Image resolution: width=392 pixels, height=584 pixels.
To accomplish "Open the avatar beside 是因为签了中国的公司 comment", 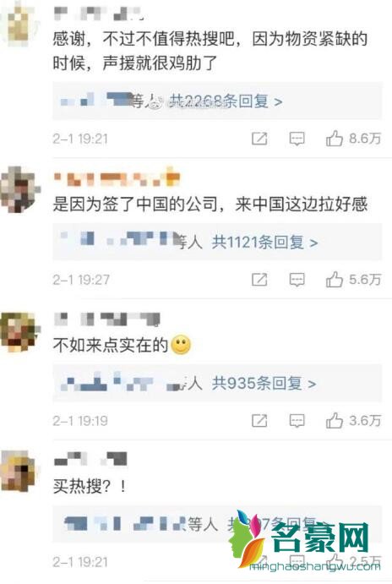I will [20, 189].
